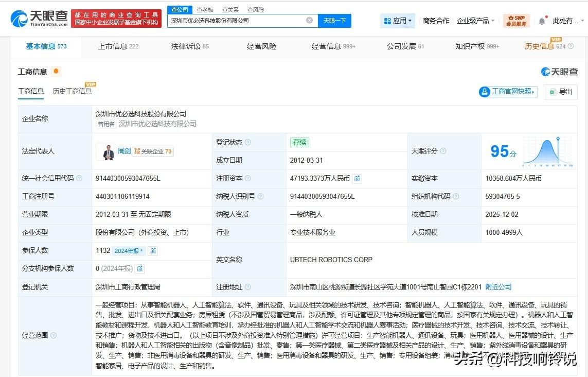Select the 上市信息 tab
This screenshot has height=377, width=588.
[x=118, y=46]
